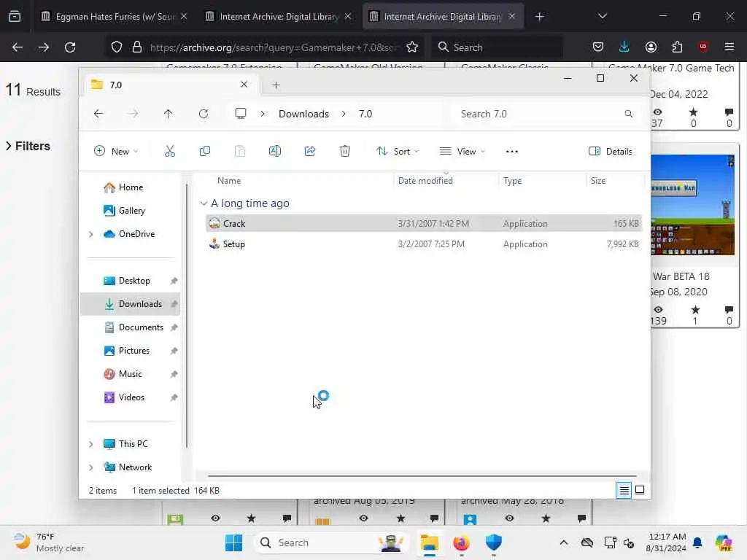This screenshot has height=560, width=747.
Task: Open the View layout dropdown
Action: 462,152
